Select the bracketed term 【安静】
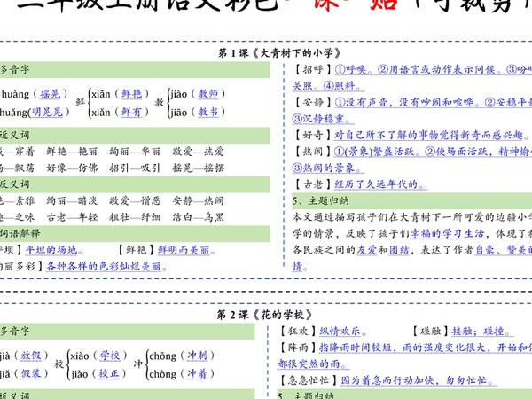 click(x=313, y=102)
